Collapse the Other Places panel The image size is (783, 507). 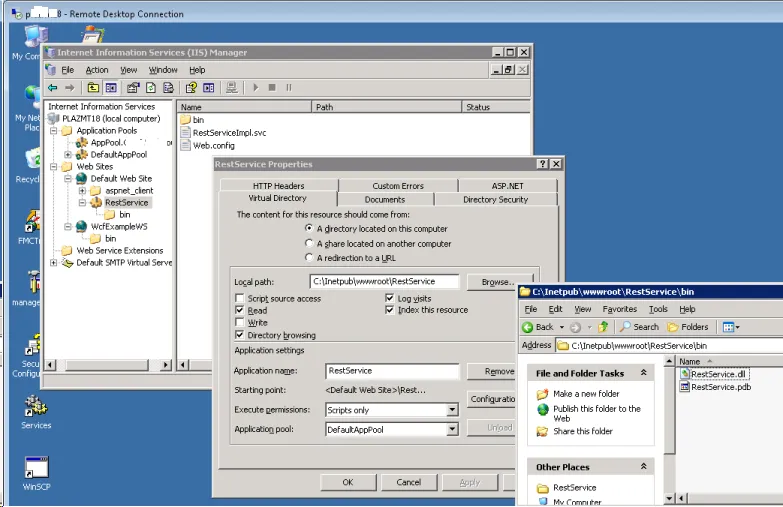pyautogui.click(x=644, y=467)
